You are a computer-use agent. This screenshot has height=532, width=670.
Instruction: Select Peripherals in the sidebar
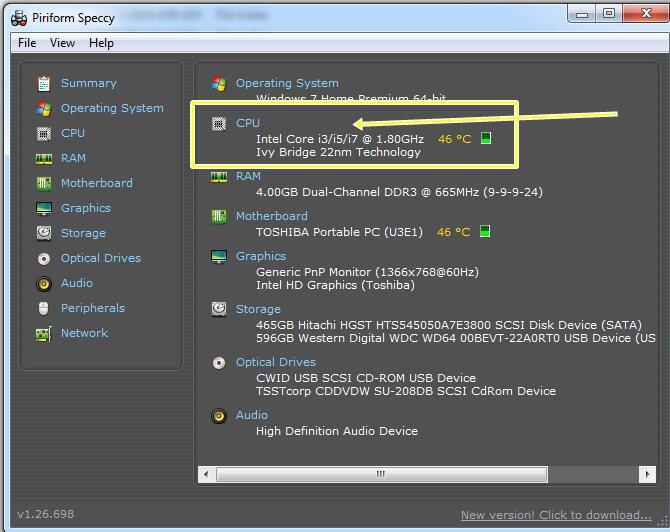(x=93, y=308)
